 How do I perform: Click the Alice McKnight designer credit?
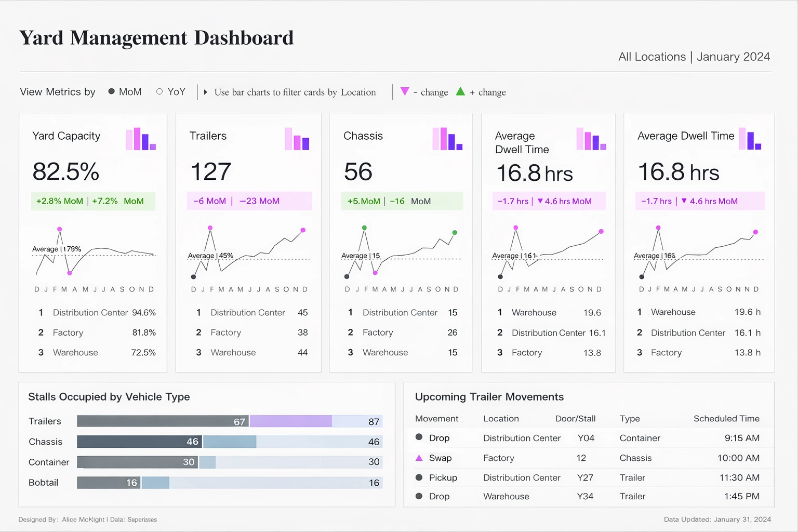[84, 519]
